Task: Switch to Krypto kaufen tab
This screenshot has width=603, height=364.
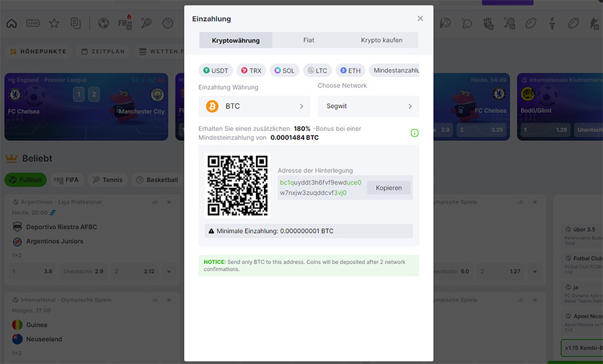Action: (x=381, y=40)
